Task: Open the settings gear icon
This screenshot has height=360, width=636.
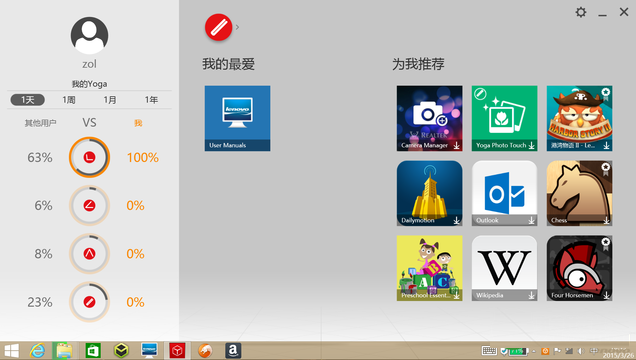Action: click(581, 12)
